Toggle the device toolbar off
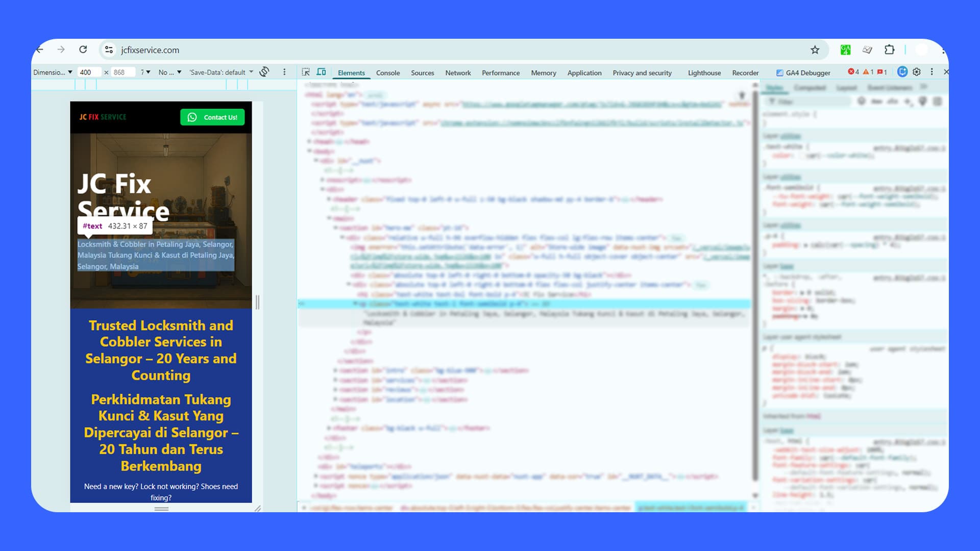Screen dimensions: 980x551 pos(321,72)
